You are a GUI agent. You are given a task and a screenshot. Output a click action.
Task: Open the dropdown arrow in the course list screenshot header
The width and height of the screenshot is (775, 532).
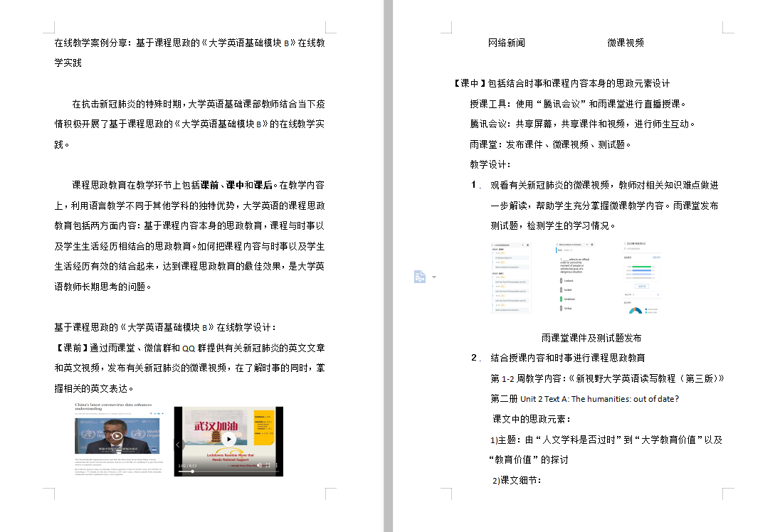point(522,245)
